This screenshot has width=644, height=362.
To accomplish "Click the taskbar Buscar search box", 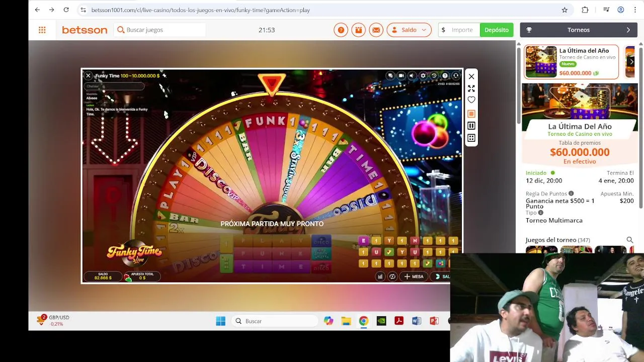I will click(x=275, y=321).
